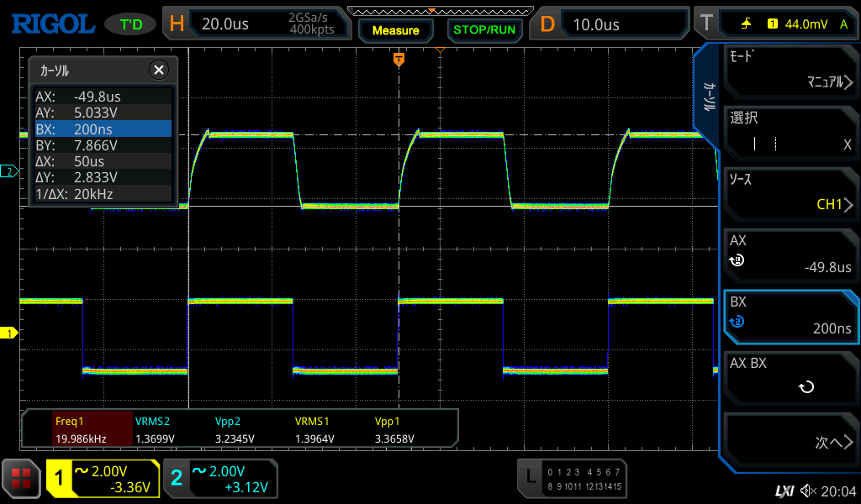This screenshot has width=861, height=504.
Task: Click the speaker mute icon
Action: pos(808,491)
